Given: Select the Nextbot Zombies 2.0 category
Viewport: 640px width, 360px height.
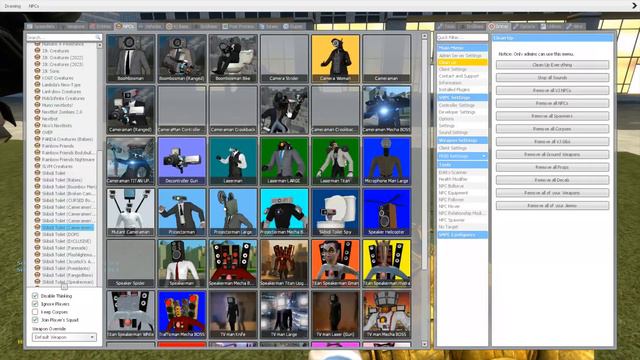Looking at the screenshot, I should 62,112.
